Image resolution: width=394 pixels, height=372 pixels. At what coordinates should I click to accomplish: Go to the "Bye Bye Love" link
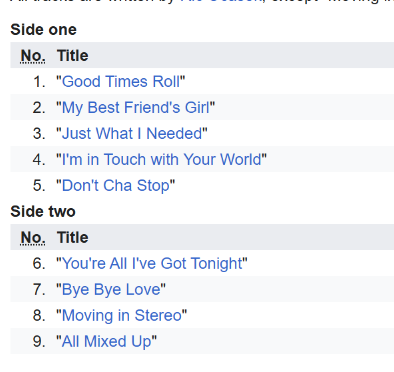click(x=111, y=290)
